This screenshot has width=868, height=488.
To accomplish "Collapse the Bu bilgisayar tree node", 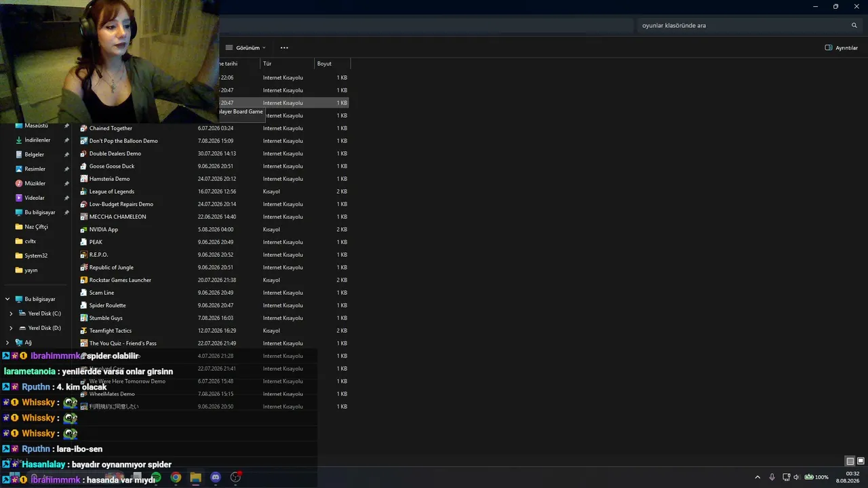I will (7, 299).
